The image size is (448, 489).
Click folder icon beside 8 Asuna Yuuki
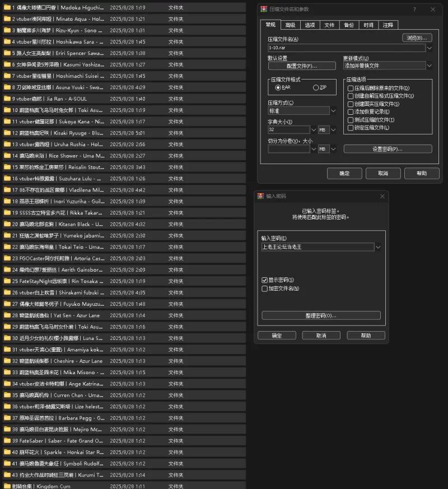pyautogui.click(x=7, y=87)
